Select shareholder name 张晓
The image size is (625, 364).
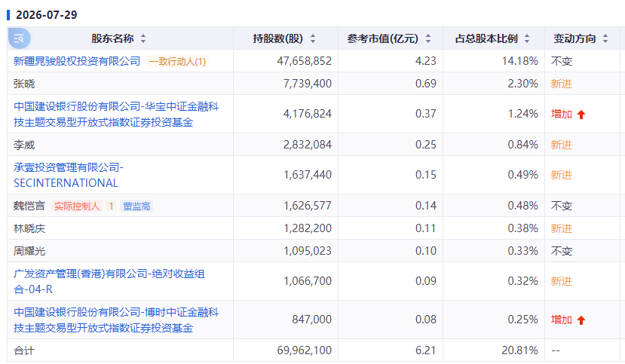[24, 84]
